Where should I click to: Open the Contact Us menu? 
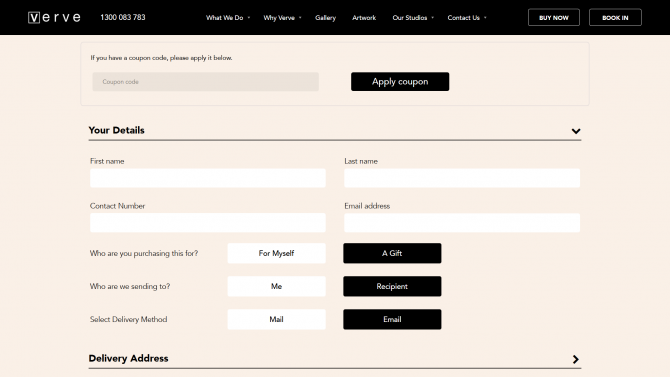(464, 18)
